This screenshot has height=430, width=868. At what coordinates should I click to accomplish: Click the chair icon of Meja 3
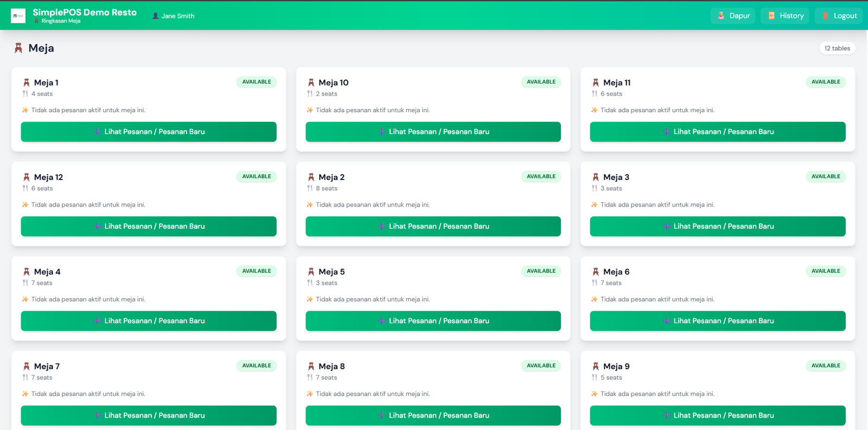click(x=596, y=177)
